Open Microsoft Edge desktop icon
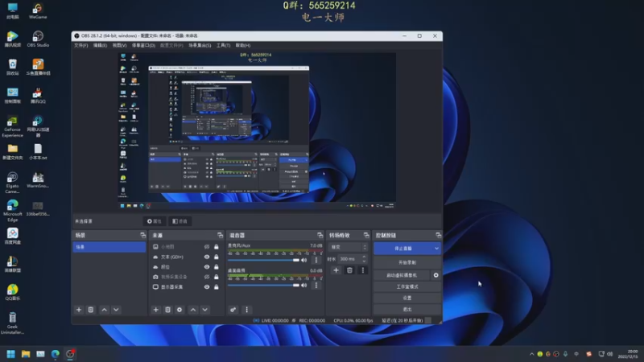Screen dimensions: 644x362 (x=12, y=211)
